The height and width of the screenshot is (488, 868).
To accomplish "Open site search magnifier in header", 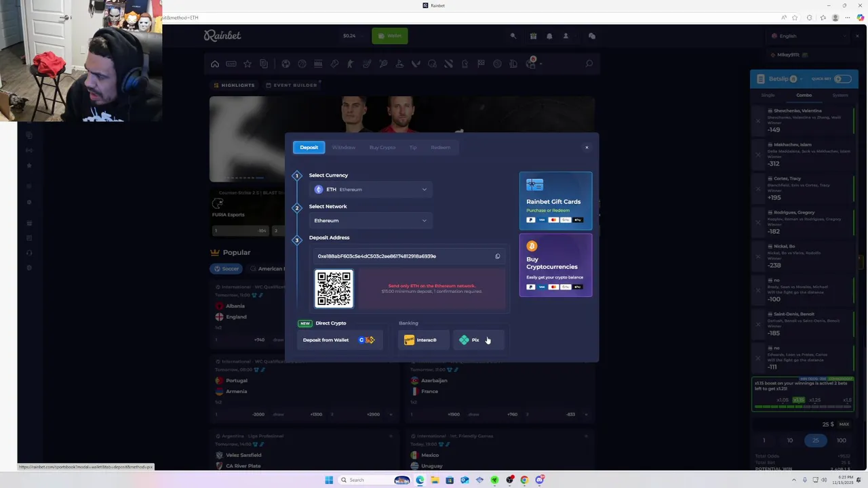I will point(513,36).
